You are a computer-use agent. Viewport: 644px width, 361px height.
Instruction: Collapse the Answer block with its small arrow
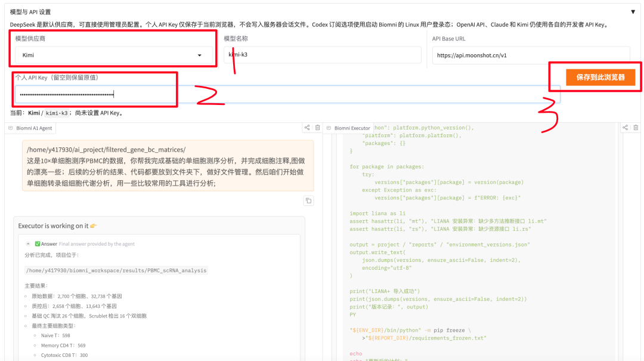(x=28, y=244)
